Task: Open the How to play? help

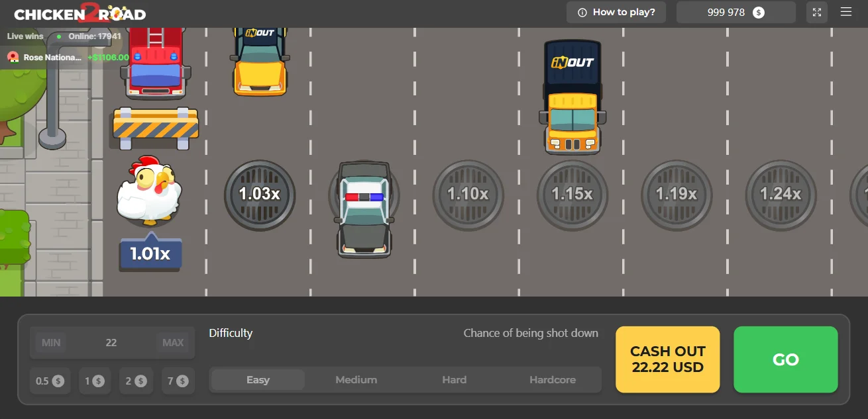Action: point(616,12)
